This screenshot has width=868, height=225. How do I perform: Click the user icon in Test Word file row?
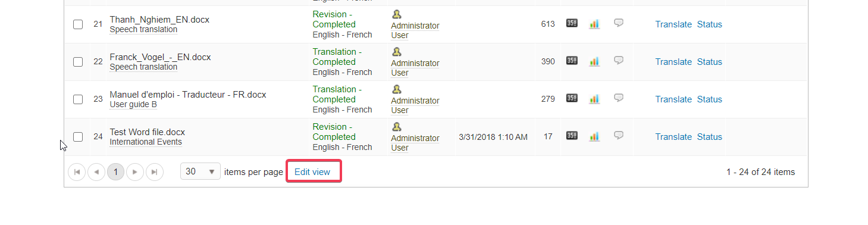point(397,127)
